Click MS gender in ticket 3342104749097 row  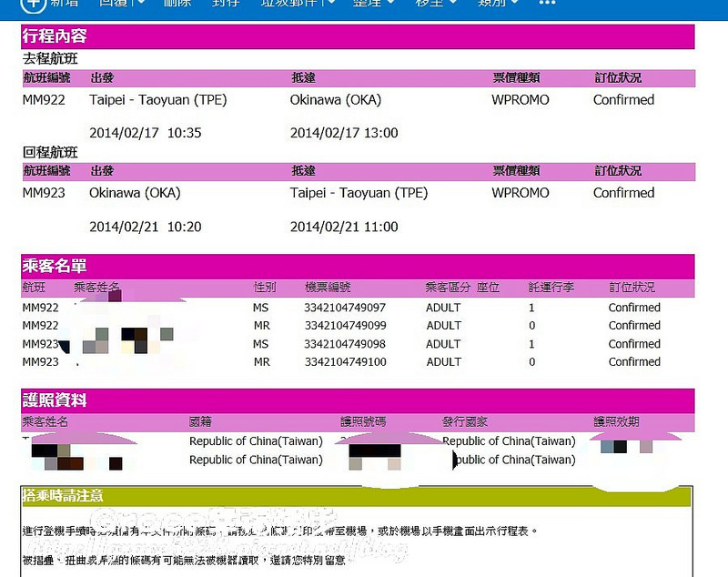[x=260, y=308]
